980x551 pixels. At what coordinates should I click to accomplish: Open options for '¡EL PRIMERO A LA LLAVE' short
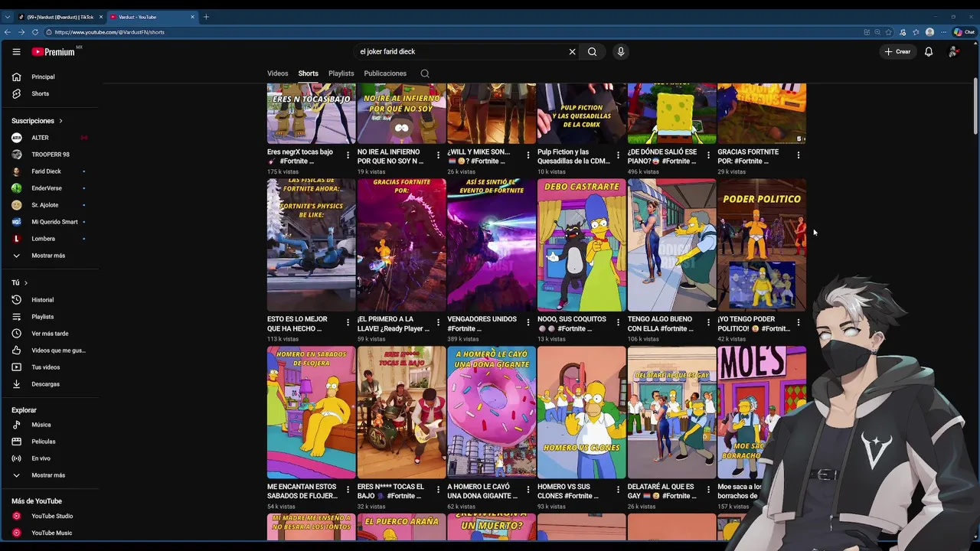(438, 322)
